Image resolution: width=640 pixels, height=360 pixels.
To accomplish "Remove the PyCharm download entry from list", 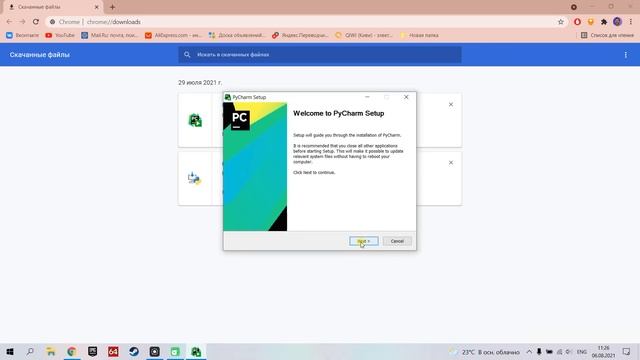I will 451,104.
